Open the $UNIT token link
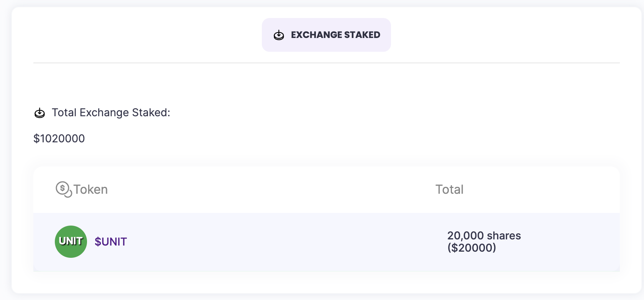This screenshot has width=644, height=300. coord(111,242)
